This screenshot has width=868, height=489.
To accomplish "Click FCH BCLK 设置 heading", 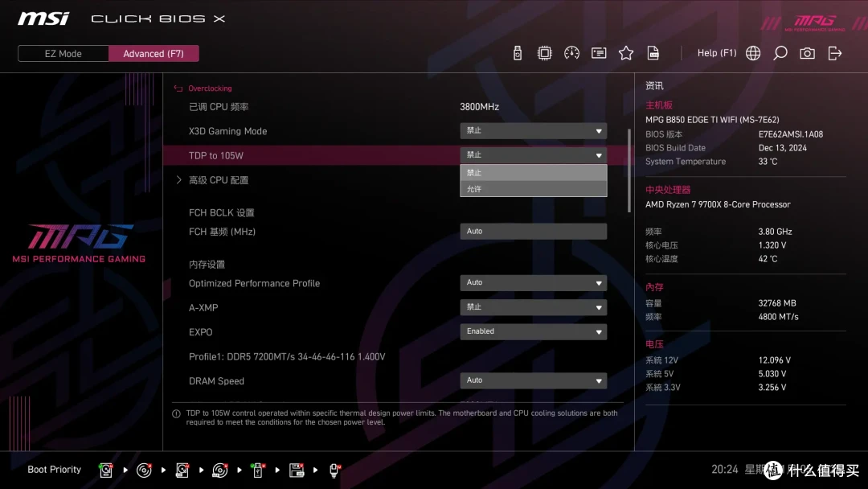I will pyautogui.click(x=222, y=212).
